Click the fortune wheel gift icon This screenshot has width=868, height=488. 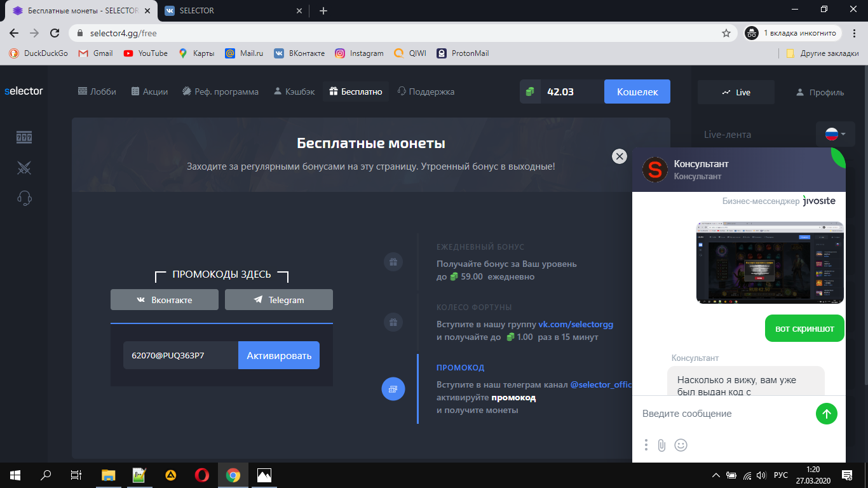393,322
